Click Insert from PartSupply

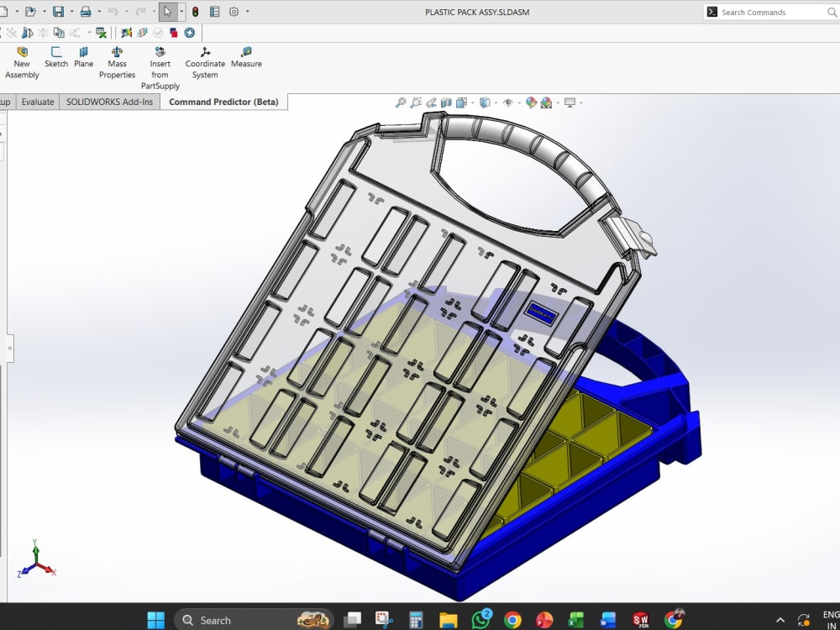click(x=160, y=68)
